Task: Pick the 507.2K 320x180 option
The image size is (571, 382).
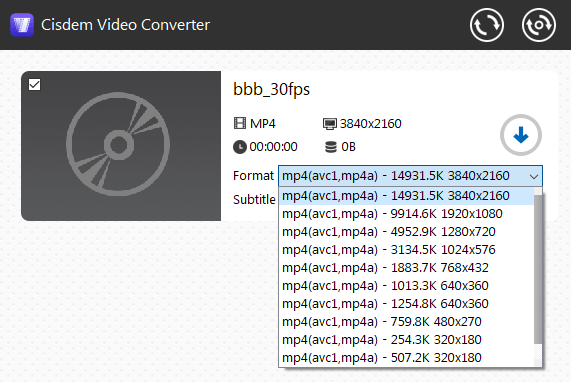Action: point(406,358)
